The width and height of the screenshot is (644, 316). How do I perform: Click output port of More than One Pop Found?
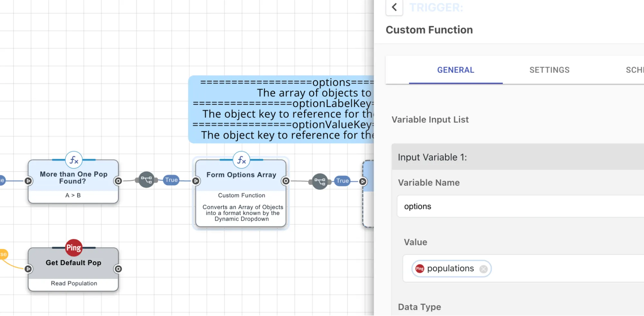118,181
